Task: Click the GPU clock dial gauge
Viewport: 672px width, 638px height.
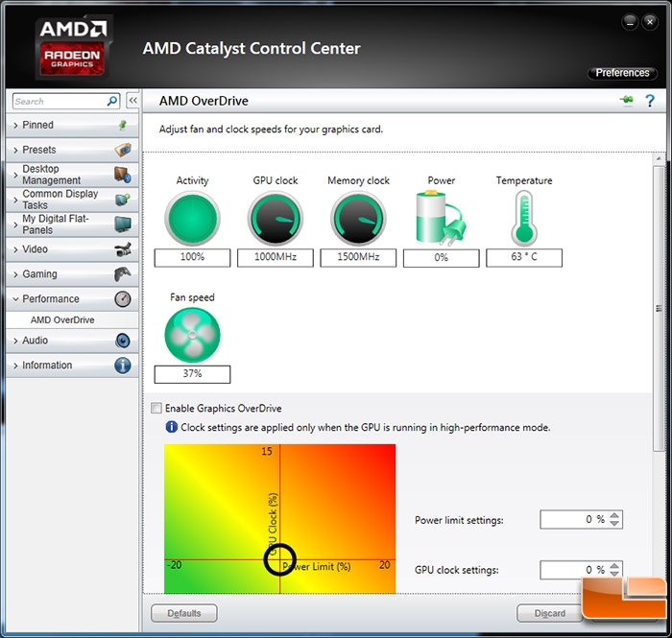Action: point(276,219)
